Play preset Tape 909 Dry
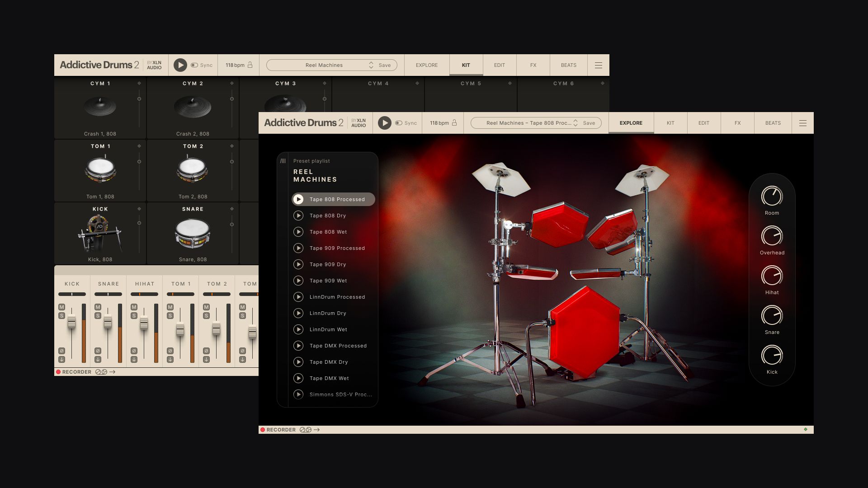The width and height of the screenshot is (868, 488). coord(298,264)
